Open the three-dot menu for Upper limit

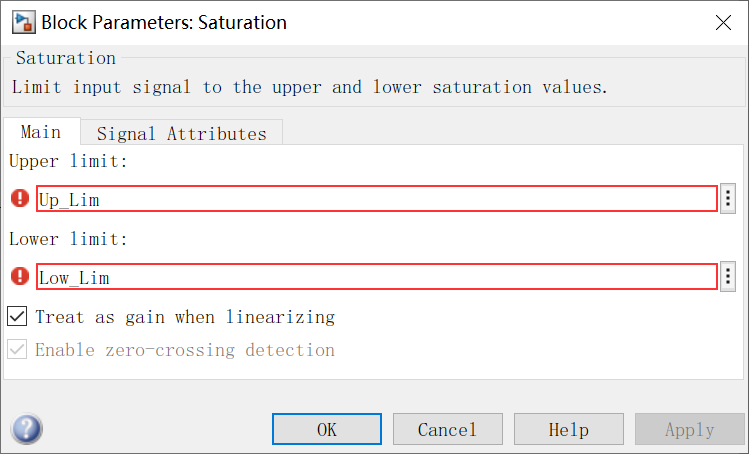[x=728, y=198]
